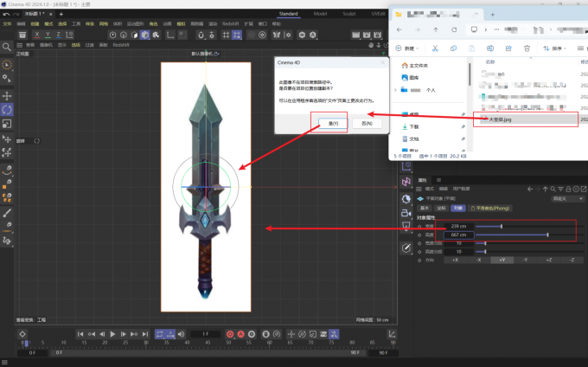Viewport: 588px width, 367px height.
Task: Click No (否) in Cinema 4D dialog
Action: (367, 124)
